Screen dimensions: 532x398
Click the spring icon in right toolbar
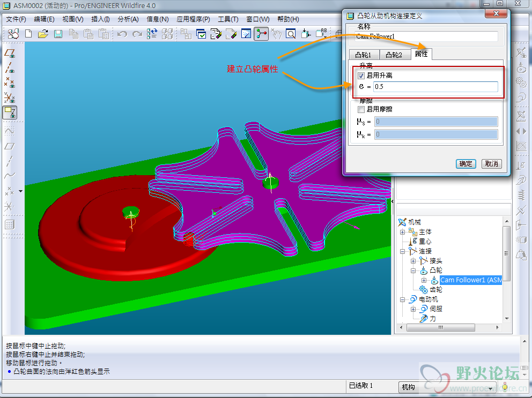[x=521, y=195]
